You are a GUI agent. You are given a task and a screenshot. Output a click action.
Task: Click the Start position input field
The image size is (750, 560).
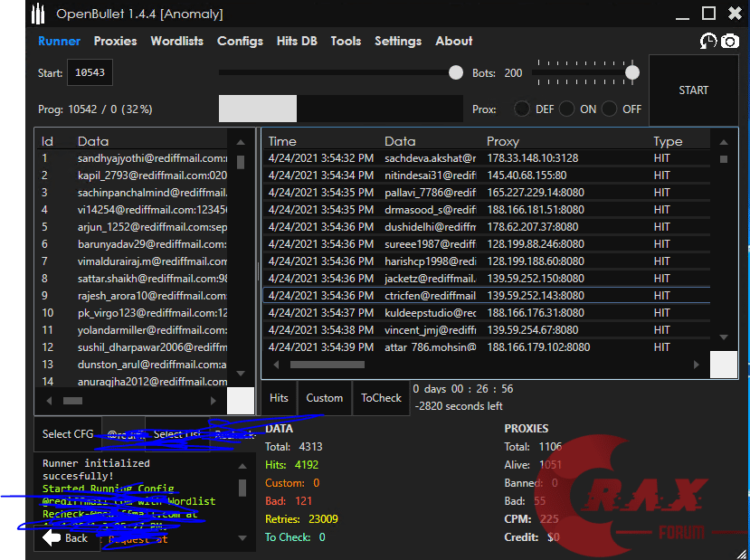[89, 72]
